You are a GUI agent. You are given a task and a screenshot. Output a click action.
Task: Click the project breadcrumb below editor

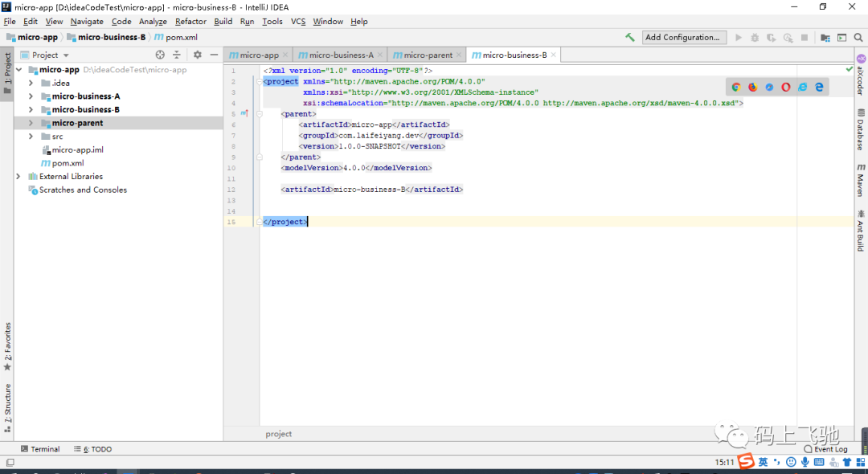point(278,434)
